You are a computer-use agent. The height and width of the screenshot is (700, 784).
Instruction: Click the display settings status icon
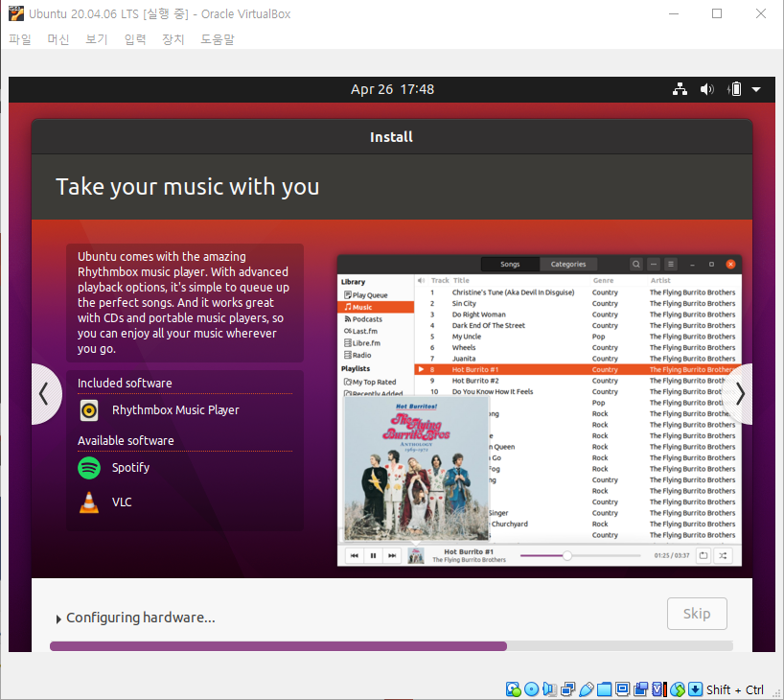click(x=622, y=689)
